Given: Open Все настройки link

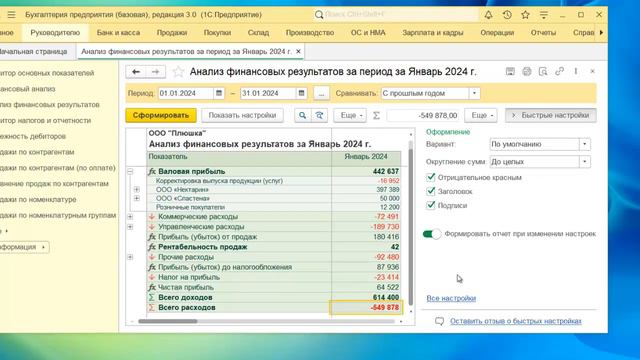Looking at the screenshot, I should click(451, 298).
